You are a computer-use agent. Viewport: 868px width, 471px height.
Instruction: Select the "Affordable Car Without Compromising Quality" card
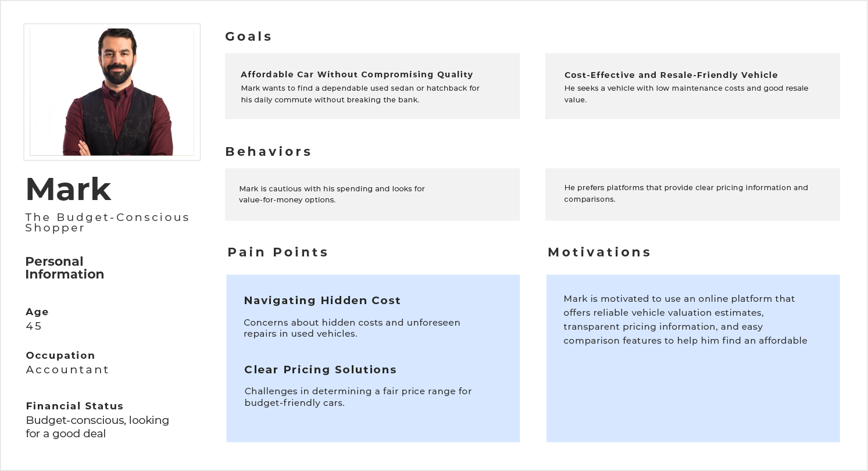tap(372, 86)
